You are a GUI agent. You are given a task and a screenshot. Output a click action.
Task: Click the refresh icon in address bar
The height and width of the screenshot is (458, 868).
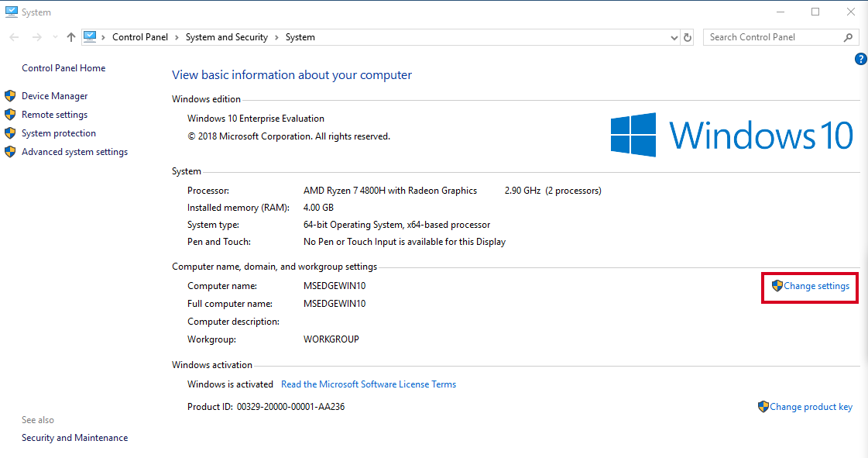(688, 36)
